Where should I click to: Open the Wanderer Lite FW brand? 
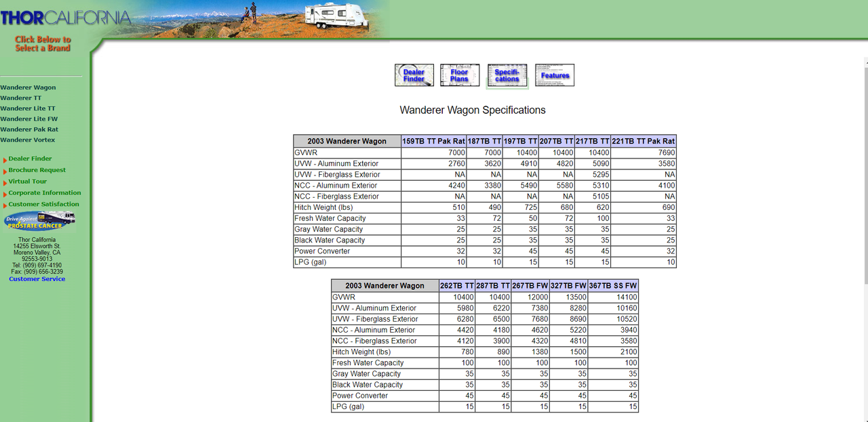[28, 119]
